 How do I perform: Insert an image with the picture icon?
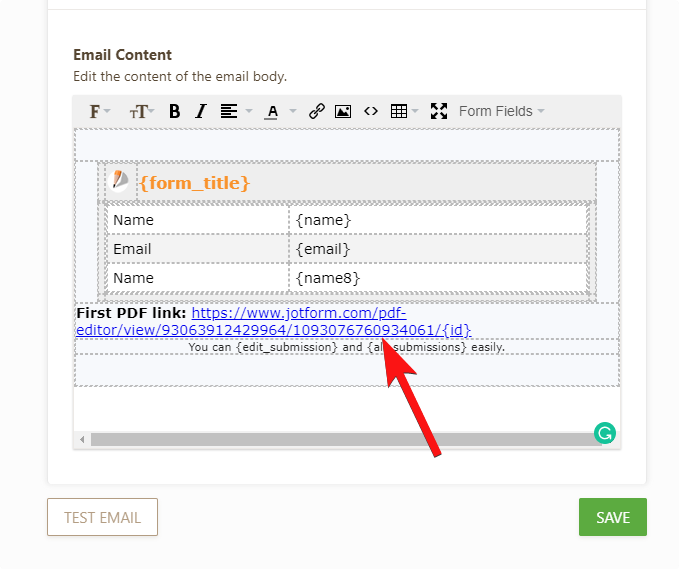343,111
